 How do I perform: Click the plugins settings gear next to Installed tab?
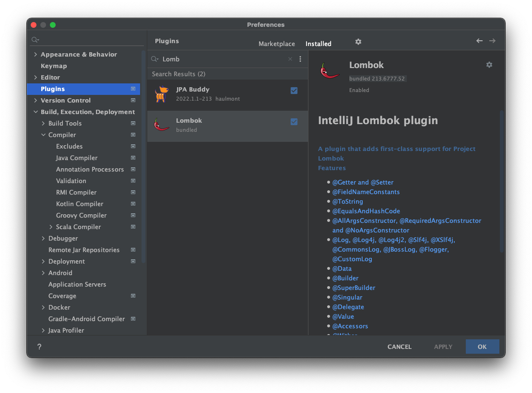tap(358, 42)
